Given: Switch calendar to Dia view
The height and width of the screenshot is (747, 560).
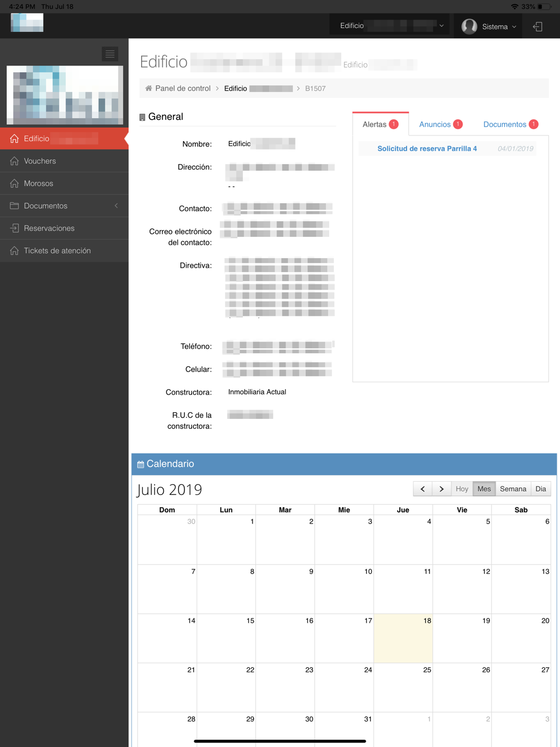Looking at the screenshot, I should (x=540, y=489).
